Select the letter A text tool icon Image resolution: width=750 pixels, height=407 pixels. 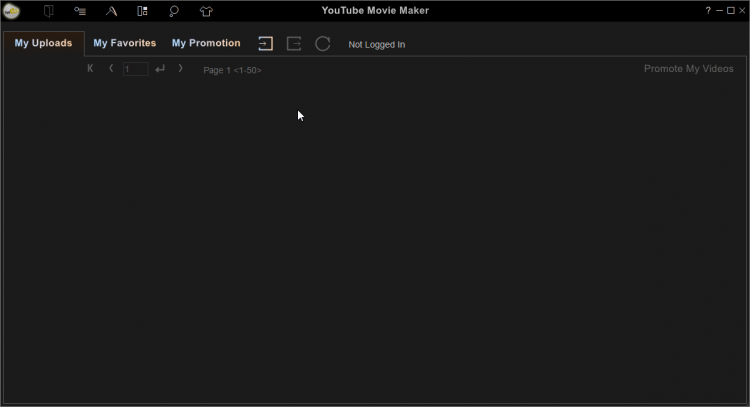pos(111,11)
